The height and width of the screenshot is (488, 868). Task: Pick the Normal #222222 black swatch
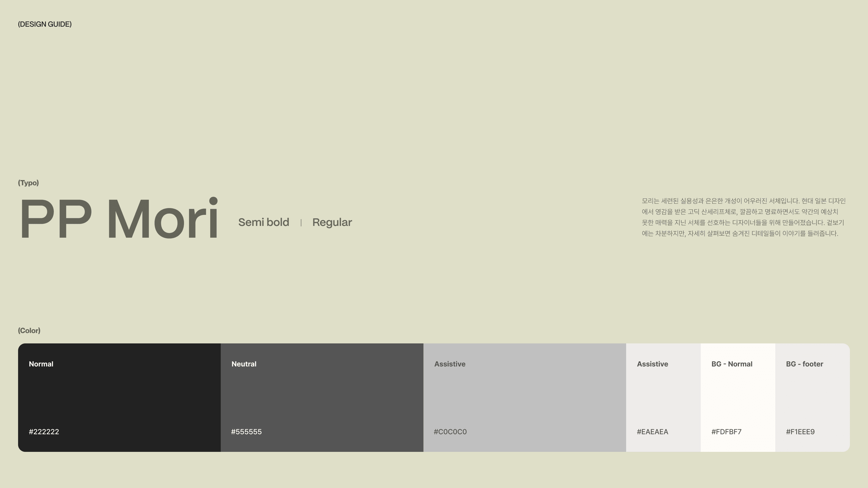[x=119, y=397]
